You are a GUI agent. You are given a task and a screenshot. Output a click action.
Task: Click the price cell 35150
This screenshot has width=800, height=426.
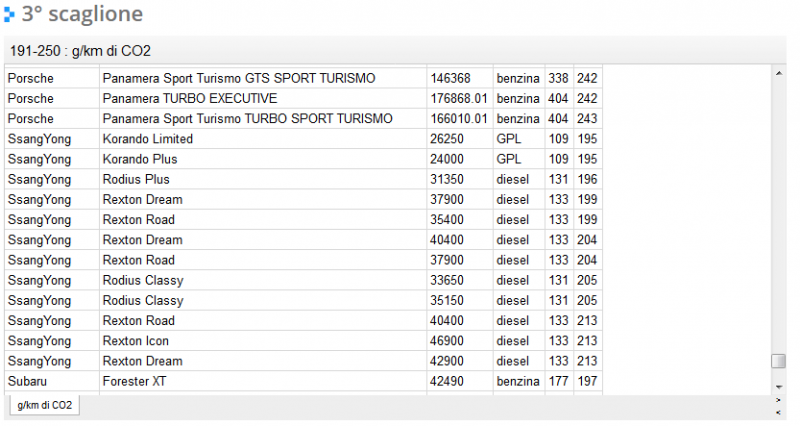tap(460, 300)
